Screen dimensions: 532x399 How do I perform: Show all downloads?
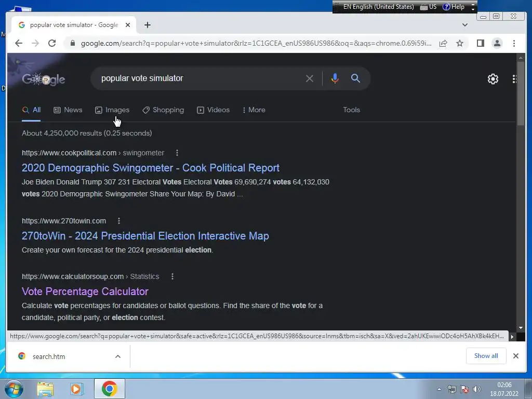pos(486,356)
